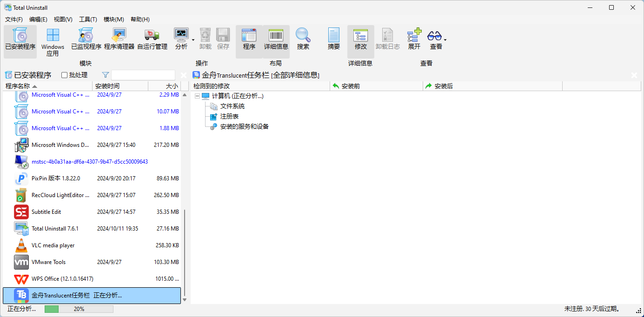Switch to Windows 应用 module
The width and height of the screenshot is (644, 317).
pyautogui.click(x=53, y=41)
